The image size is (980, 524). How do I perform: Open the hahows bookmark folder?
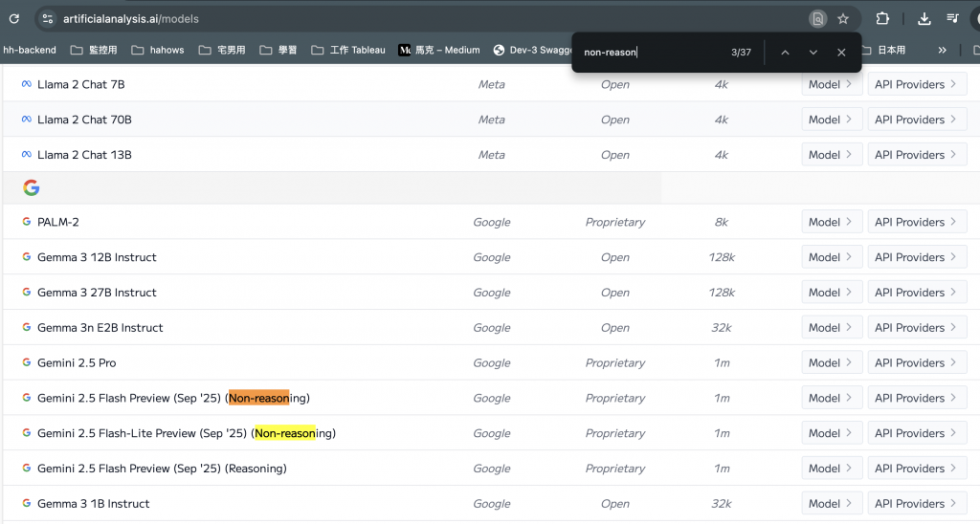(x=158, y=50)
